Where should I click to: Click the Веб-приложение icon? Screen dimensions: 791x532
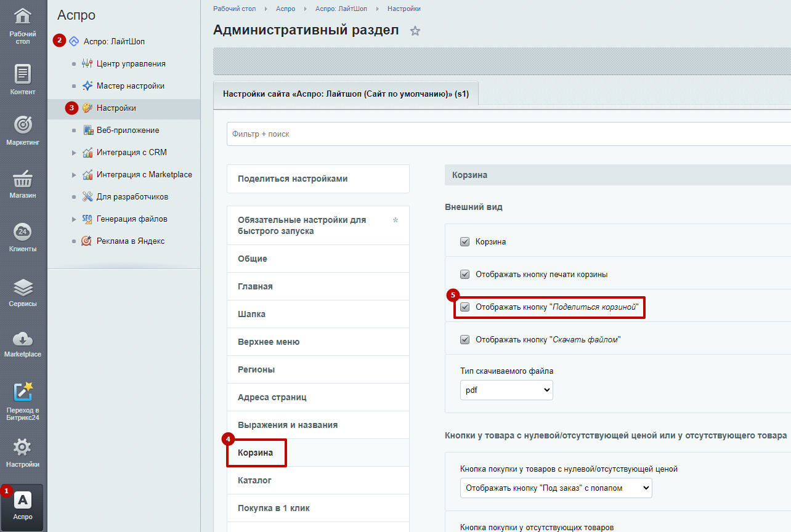pyautogui.click(x=87, y=131)
